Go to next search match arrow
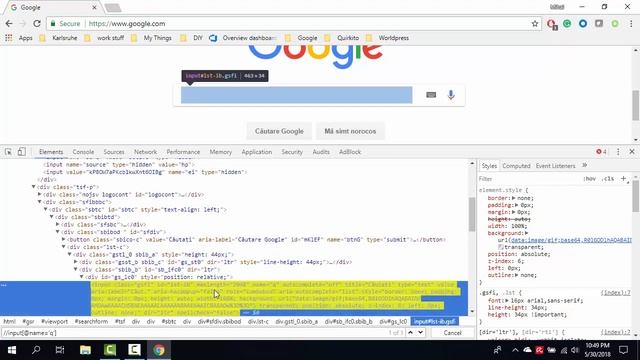640x360 pixels. tap(420, 333)
